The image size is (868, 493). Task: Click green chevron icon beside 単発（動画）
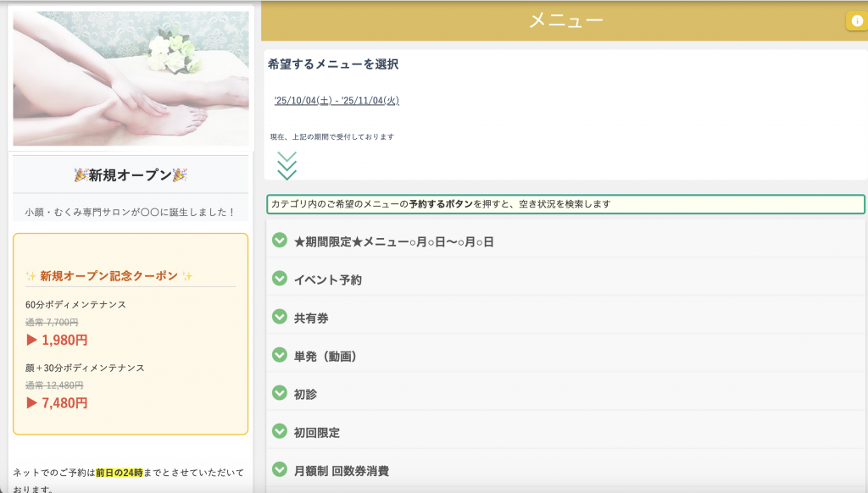[x=280, y=355]
